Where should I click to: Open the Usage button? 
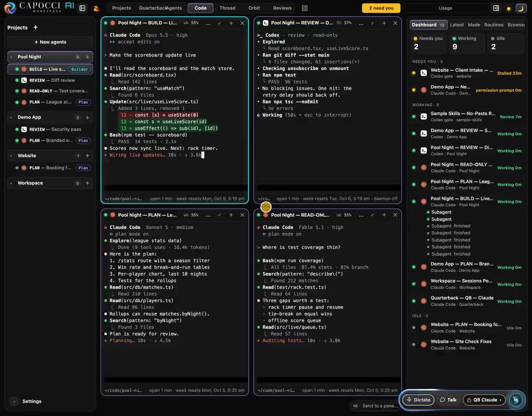445,8
